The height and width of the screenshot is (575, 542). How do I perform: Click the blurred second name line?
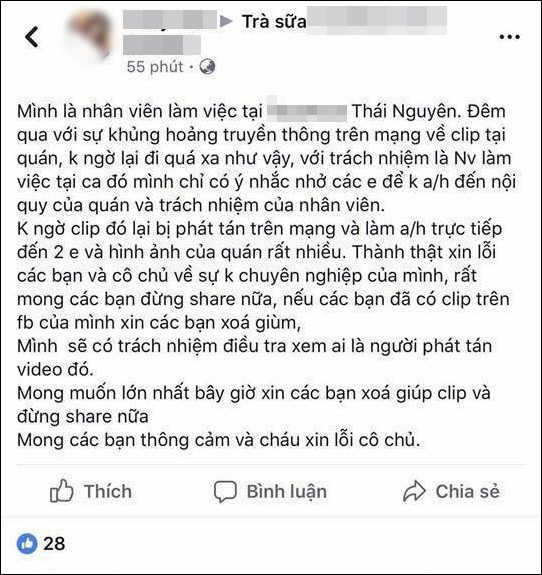(x=162, y=45)
